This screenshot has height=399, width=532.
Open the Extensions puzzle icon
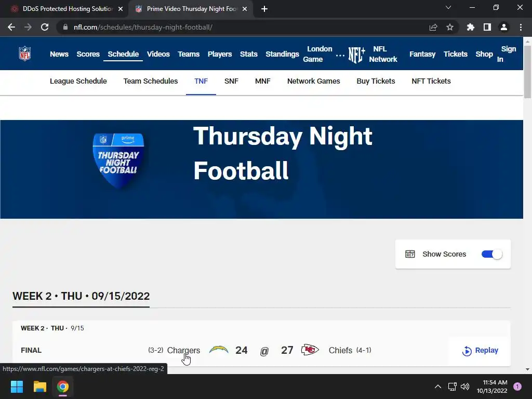(471, 27)
